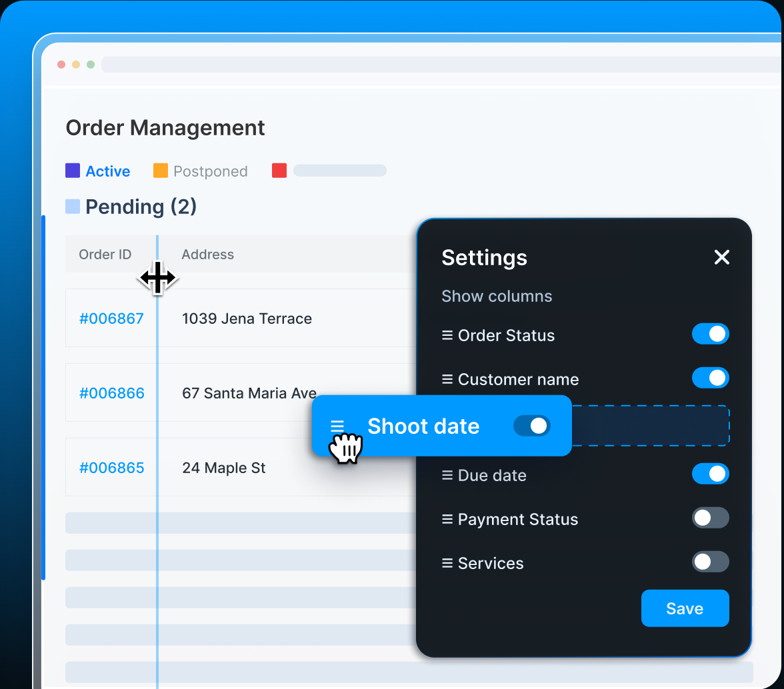Click the purple Active color square
This screenshot has width=784, height=689.
(x=73, y=171)
